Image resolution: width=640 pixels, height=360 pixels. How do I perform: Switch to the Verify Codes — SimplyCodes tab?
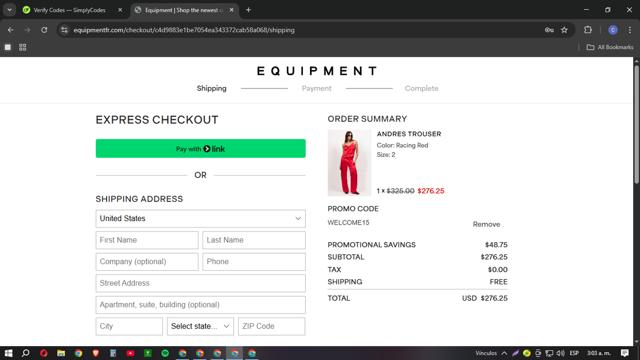pos(69,10)
